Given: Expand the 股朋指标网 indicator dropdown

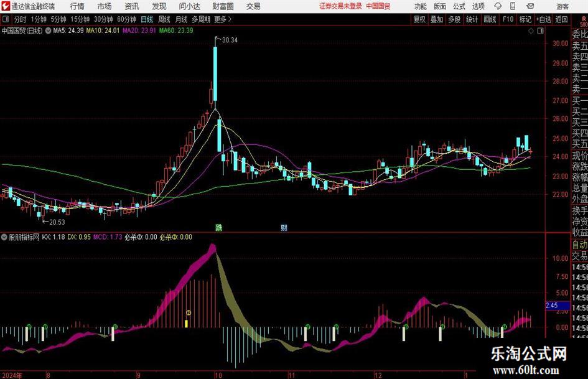Looking at the screenshot, I should point(4,237).
